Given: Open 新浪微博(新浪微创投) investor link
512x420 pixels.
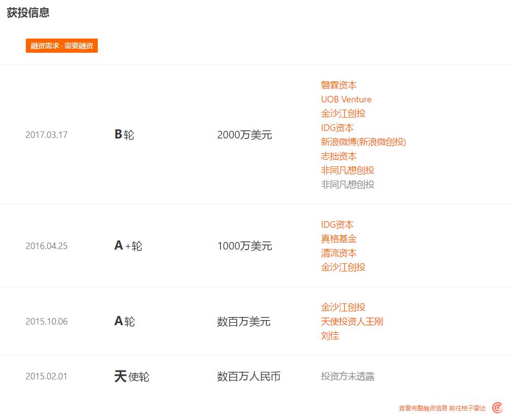Looking at the screenshot, I should coord(363,142).
